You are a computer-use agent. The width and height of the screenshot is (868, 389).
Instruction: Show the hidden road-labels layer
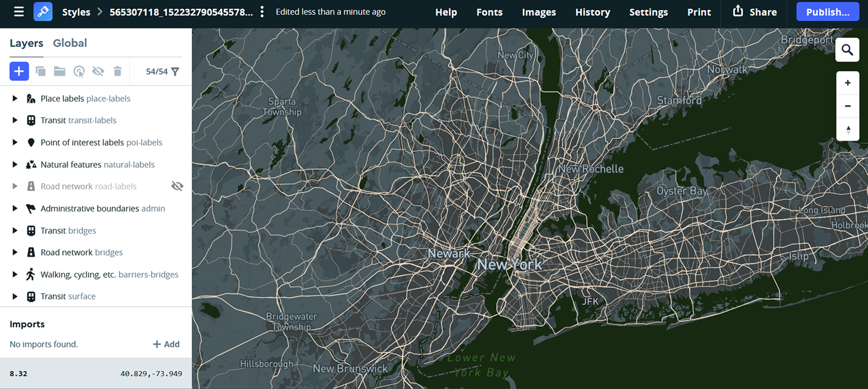point(177,186)
